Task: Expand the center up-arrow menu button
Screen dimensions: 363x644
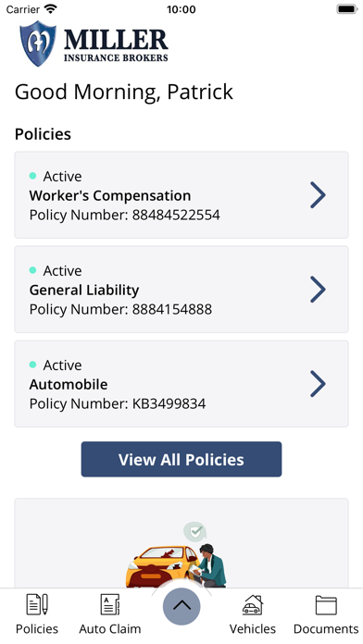Action: (181, 606)
